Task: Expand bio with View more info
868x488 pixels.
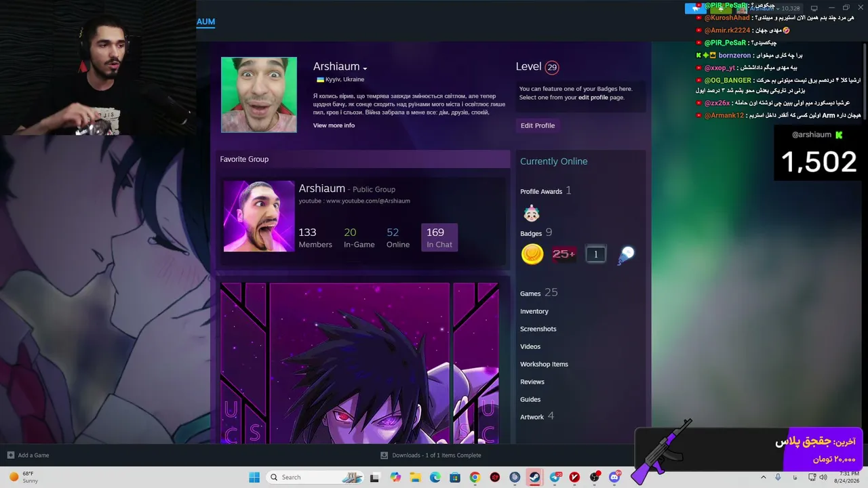Action: pyautogui.click(x=334, y=125)
